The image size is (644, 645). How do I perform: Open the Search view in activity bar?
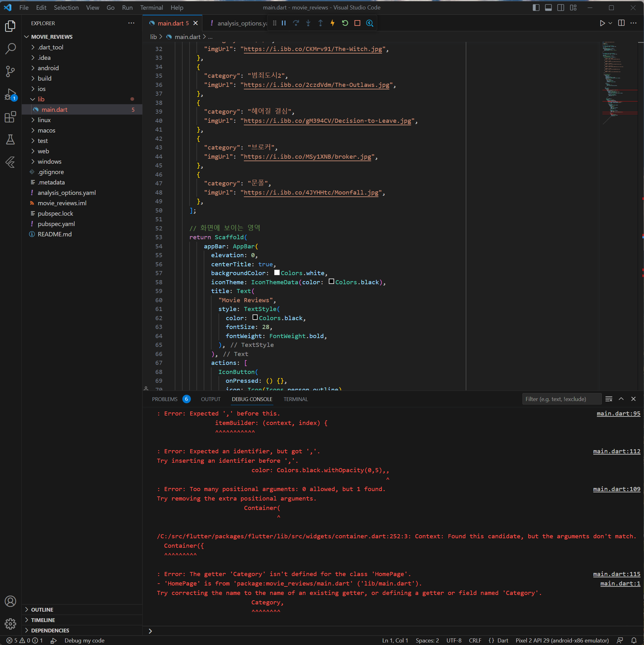[10, 48]
